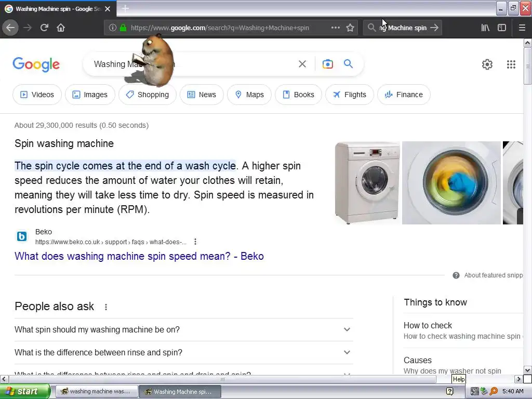Switch to "washing machine was..." taskbar window
This screenshot has width=532, height=399.
(x=97, y=392)
